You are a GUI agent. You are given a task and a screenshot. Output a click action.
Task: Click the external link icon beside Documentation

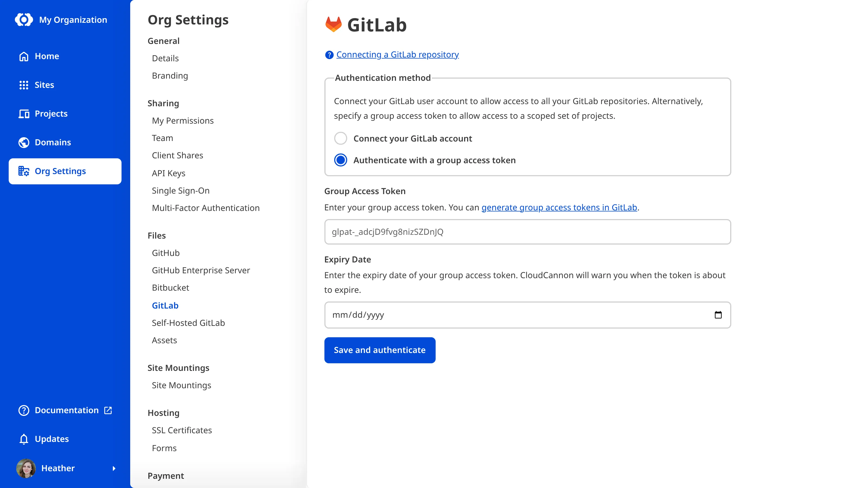pos(108,410)
